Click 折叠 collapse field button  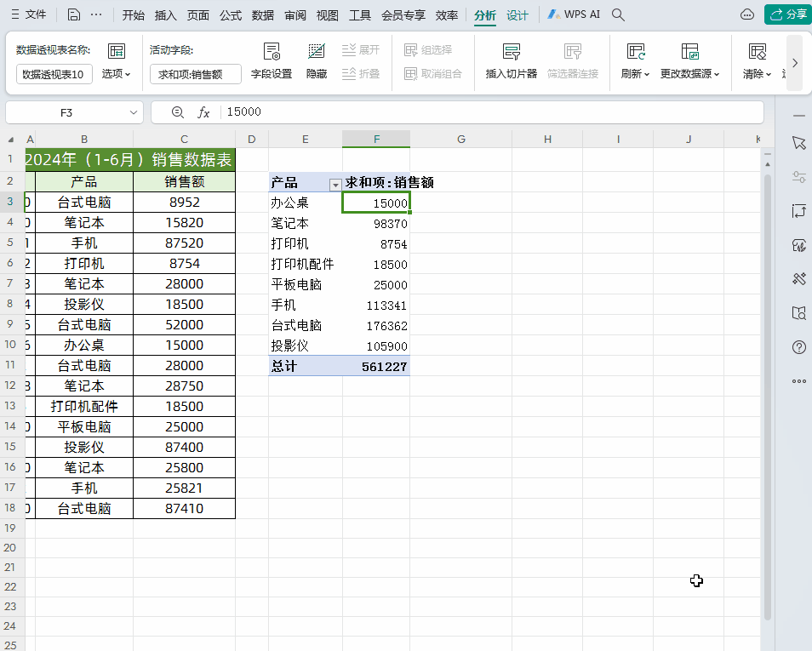click(x=361, y=73)
